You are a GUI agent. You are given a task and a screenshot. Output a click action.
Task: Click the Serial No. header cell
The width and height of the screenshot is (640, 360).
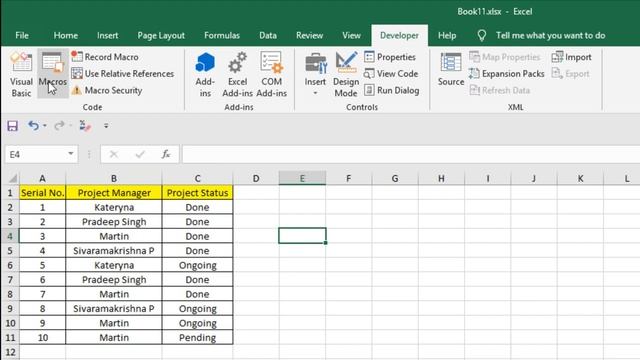[x=42, y=193]
